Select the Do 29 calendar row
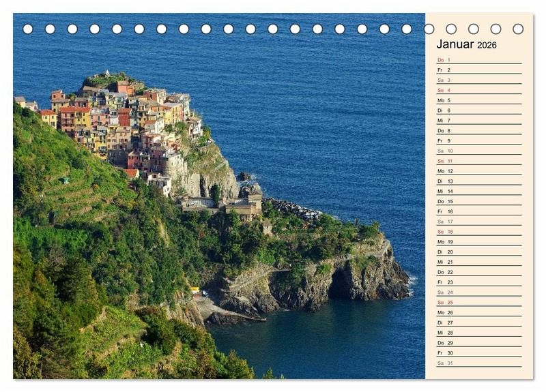This screenshot has height=392, width=546. coord(479,342)
